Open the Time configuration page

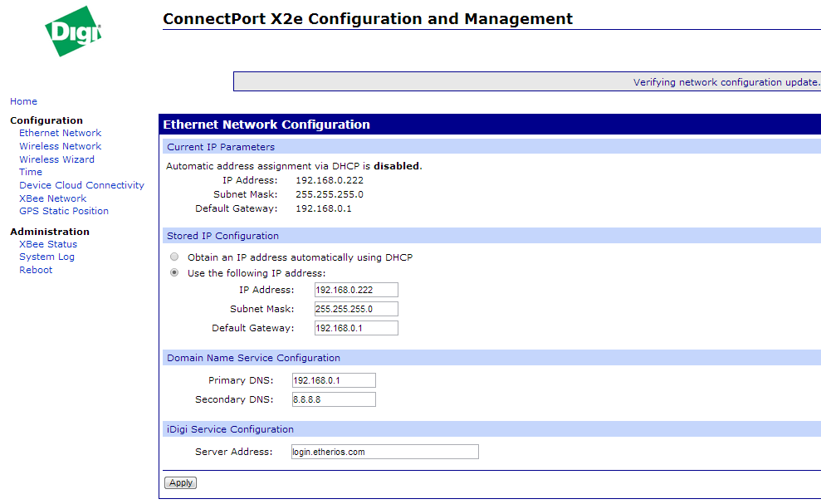31,172
